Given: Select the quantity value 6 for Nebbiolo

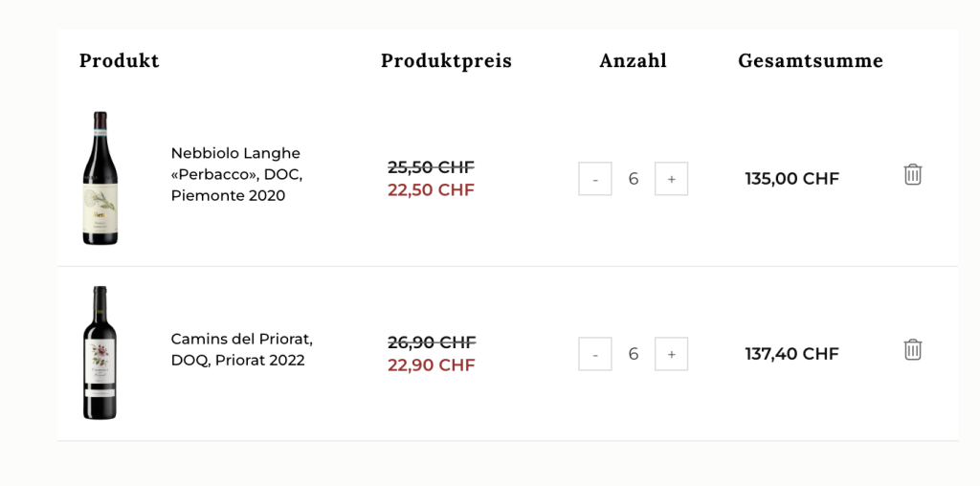Looking at the screenshot, I should click(x=634, y=179).
